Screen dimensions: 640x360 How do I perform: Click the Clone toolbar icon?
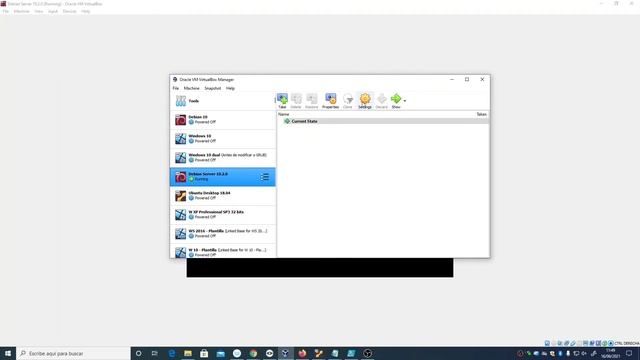point(348,100)
